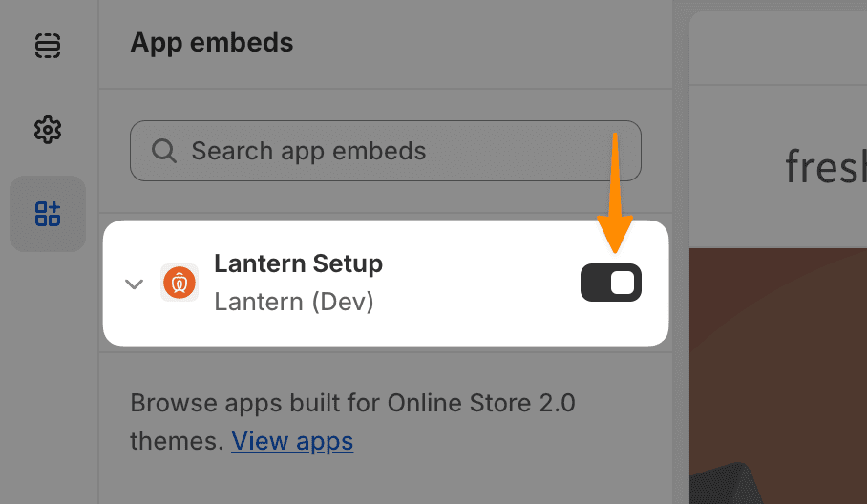This screenshot has height=504, width=867.
Task: Open the View apps link
Action: (x=292, y=441)
